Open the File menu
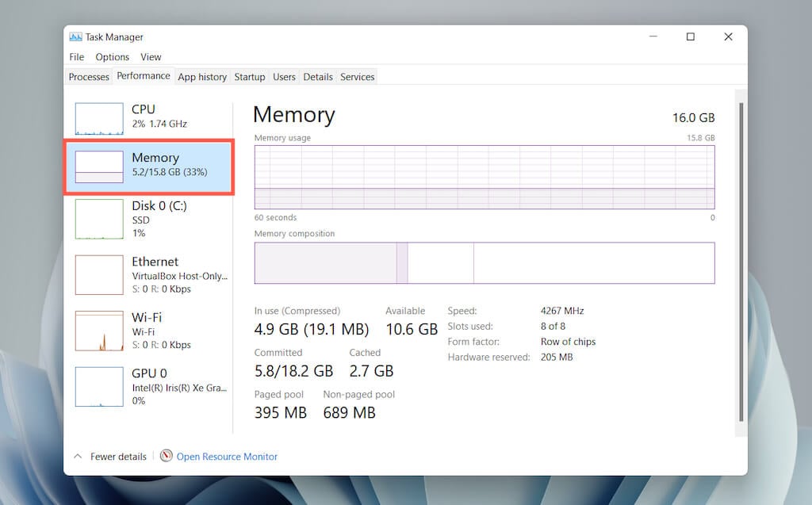Image resolution: width=812 pixels, height=505 pixels. [77, 57]
